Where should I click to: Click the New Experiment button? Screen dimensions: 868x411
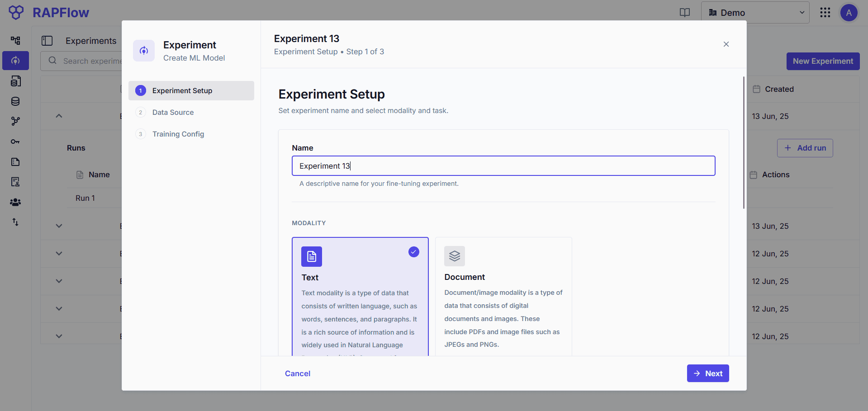tap(823, 61)
